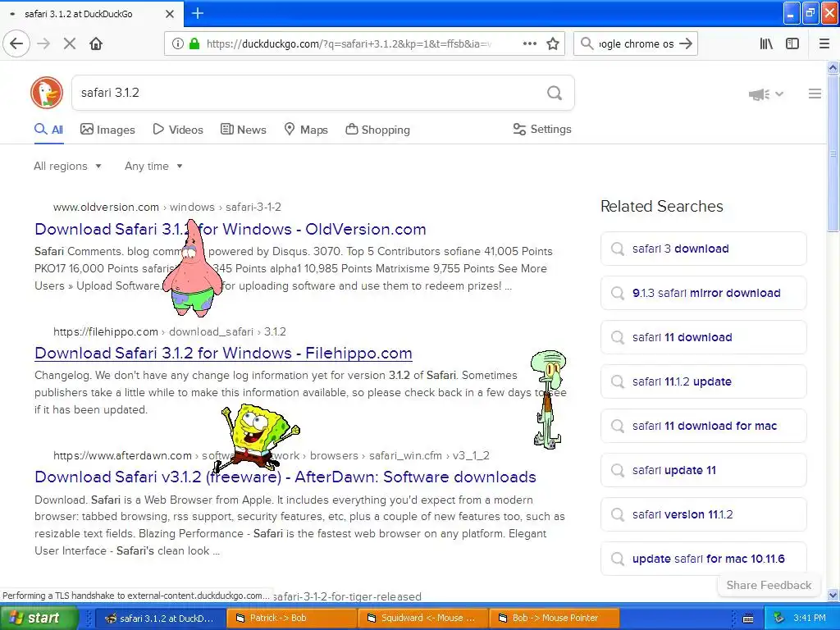Click related search update safari for mac 10.11.6
This screenshot has width=840, height=630.
[x=703, y=559]
